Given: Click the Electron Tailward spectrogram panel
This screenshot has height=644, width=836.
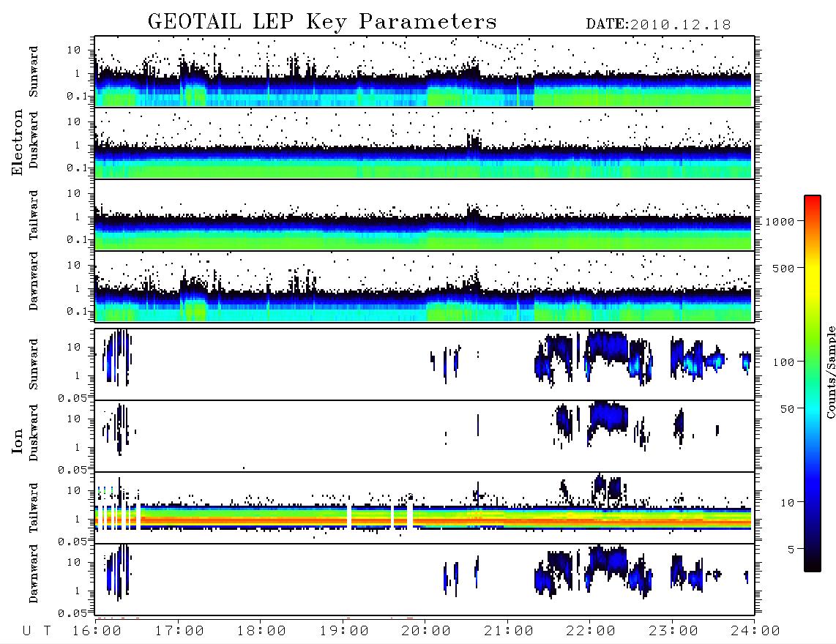Looking at the screenshot, I should 425,215.
